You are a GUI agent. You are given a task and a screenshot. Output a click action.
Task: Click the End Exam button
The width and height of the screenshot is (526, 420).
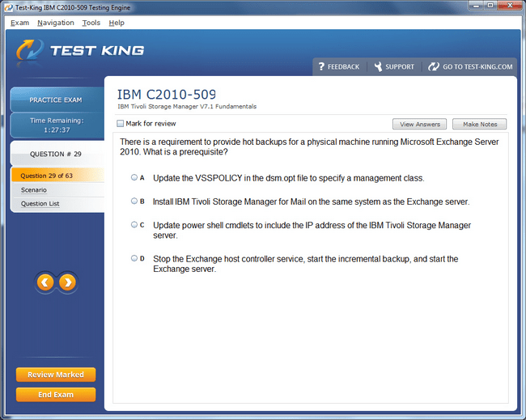click(56, 394)
